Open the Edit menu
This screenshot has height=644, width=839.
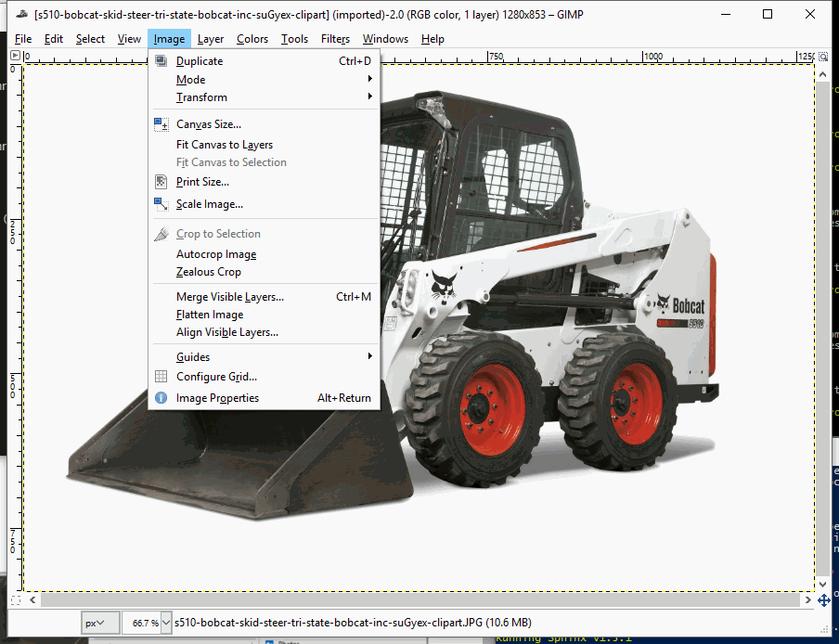54,39
